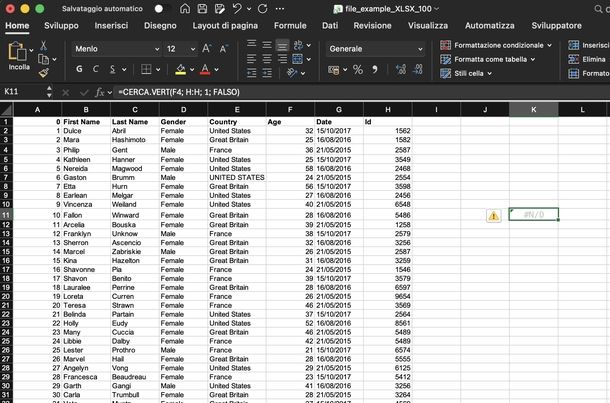This screenshot has width=610, height=403.
Task: Click the Redo arrow icon
Action: click(x=263, y=9)
